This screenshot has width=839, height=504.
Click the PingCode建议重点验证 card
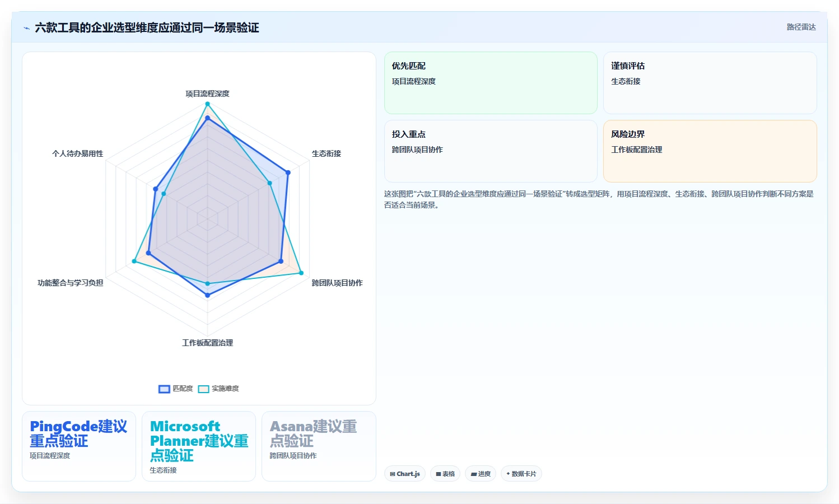coord(79,446)
